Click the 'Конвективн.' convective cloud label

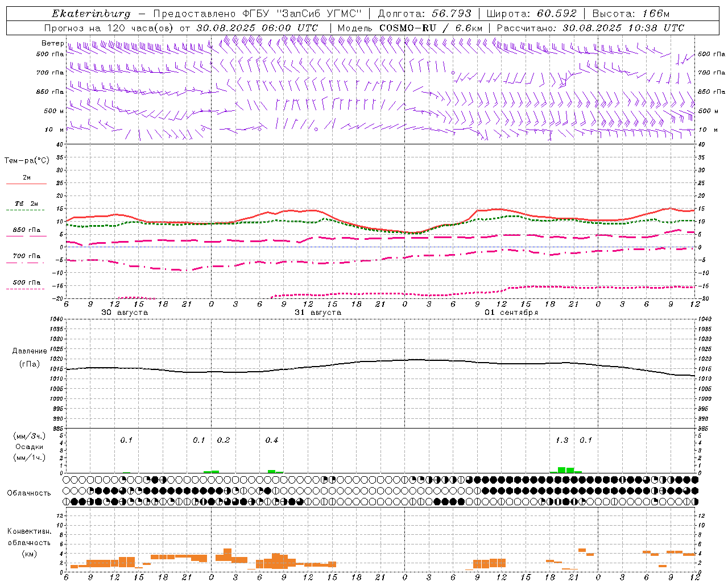tap(29, 531)
